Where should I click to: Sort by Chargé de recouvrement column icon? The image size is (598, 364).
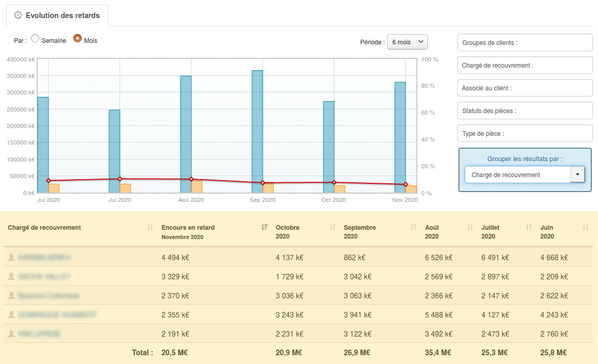150,227
